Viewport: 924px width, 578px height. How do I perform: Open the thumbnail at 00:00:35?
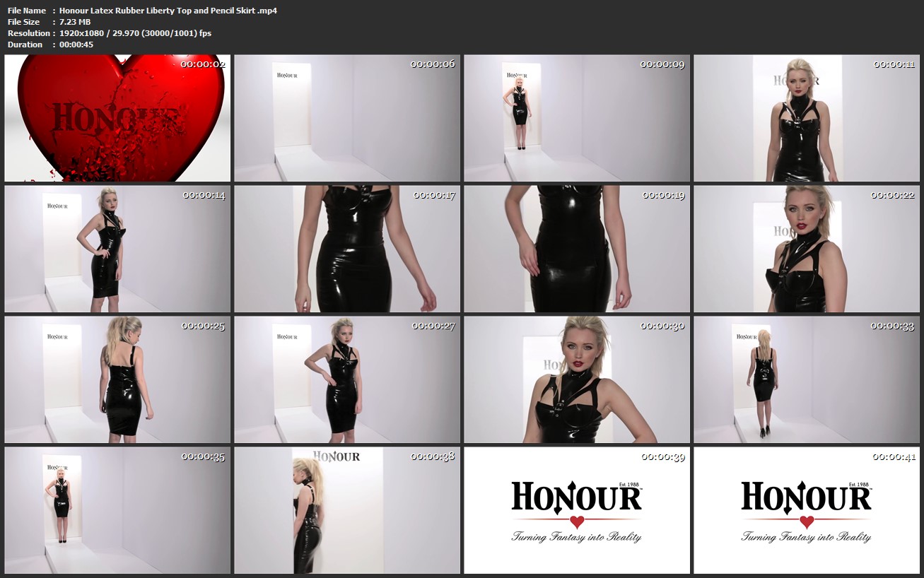(x=117, y=510)
